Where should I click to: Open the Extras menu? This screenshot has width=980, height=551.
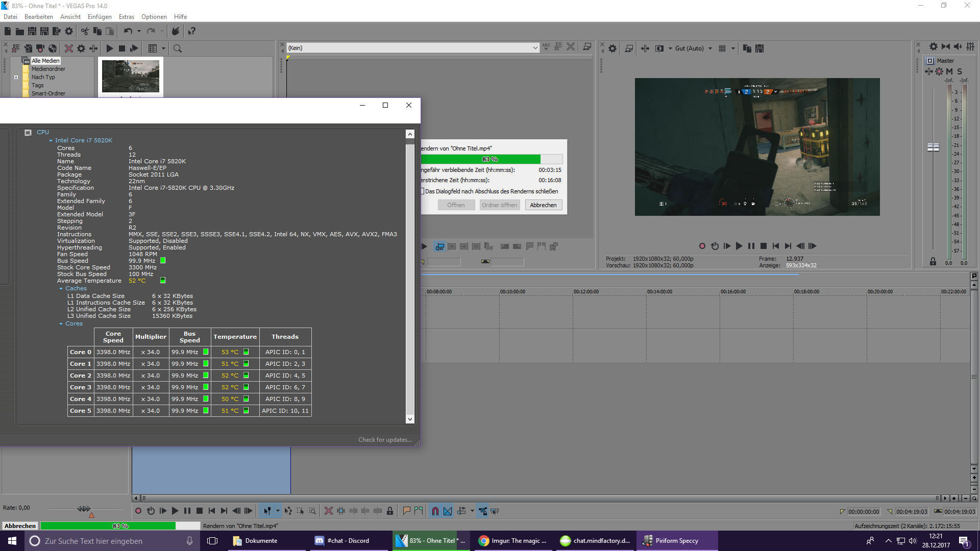(126, 17)
